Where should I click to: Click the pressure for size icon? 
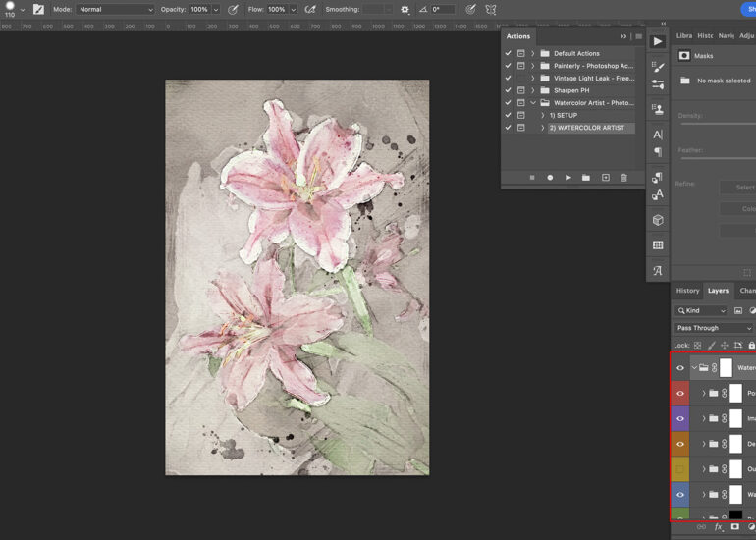[x=471, y=9]
